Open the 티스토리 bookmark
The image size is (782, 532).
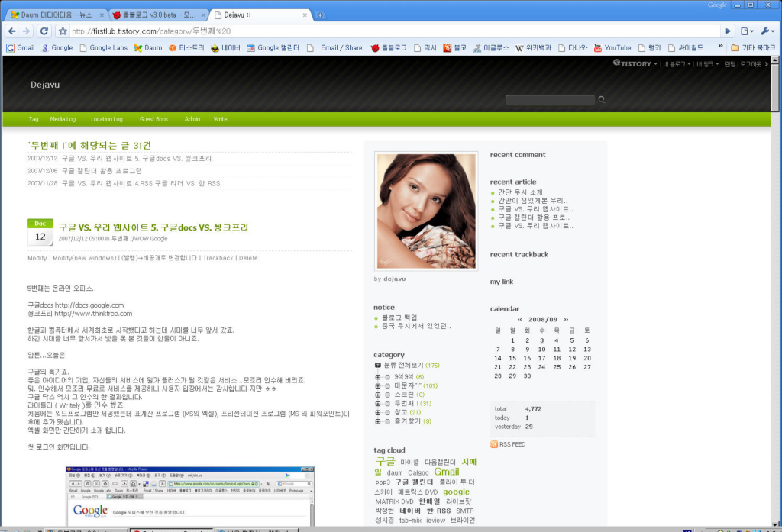click(186, 48)
